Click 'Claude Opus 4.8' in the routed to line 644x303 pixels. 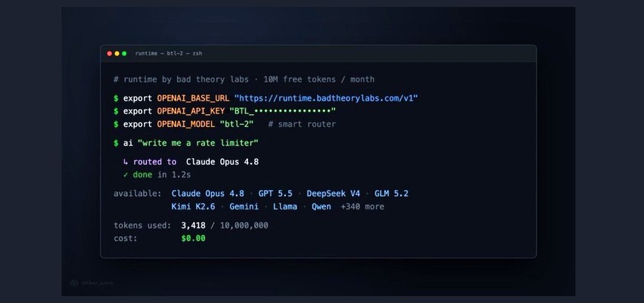point(222,162)
